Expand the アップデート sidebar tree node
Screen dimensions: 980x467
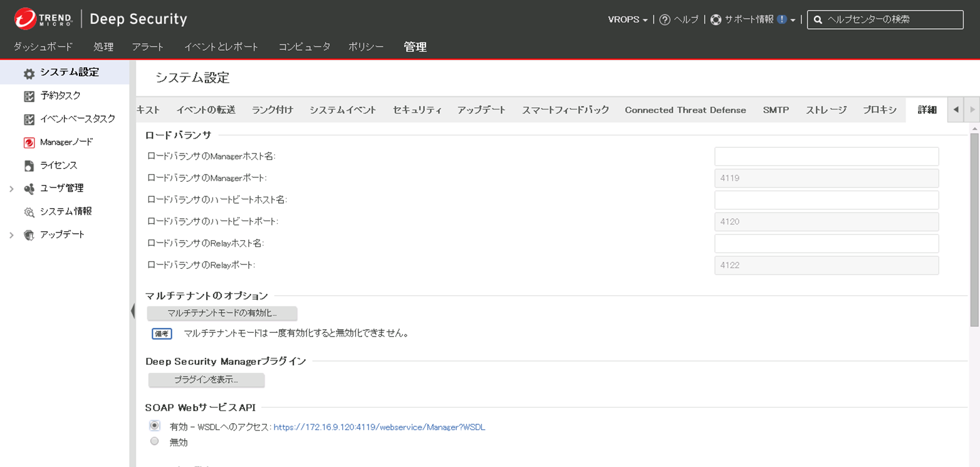11,235
